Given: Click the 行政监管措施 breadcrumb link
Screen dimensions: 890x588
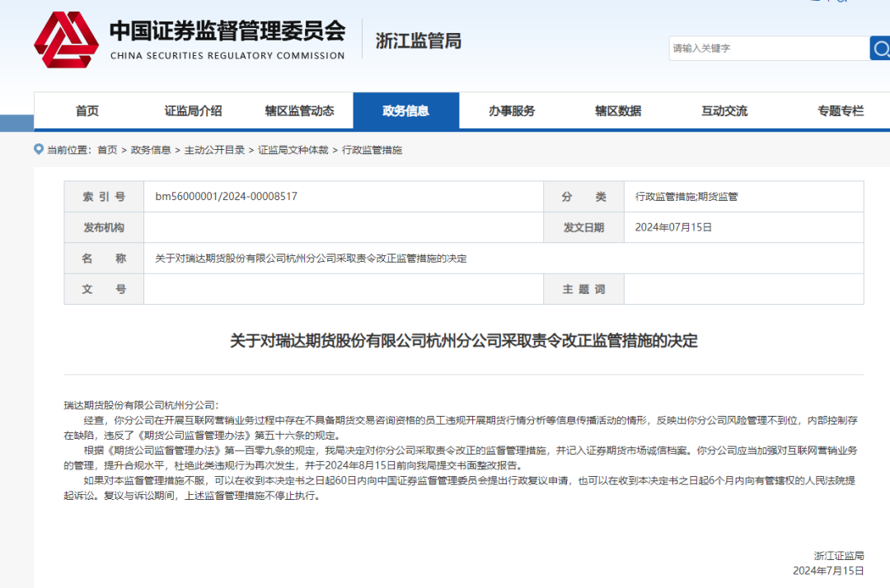Looking at the screenshot, I should coord(372,150).
